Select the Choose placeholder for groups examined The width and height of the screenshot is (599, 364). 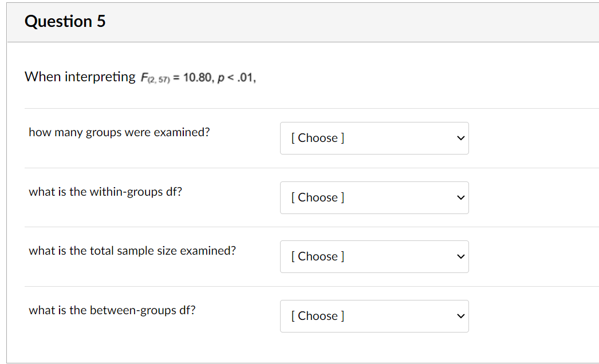click(x=316, y=138)
